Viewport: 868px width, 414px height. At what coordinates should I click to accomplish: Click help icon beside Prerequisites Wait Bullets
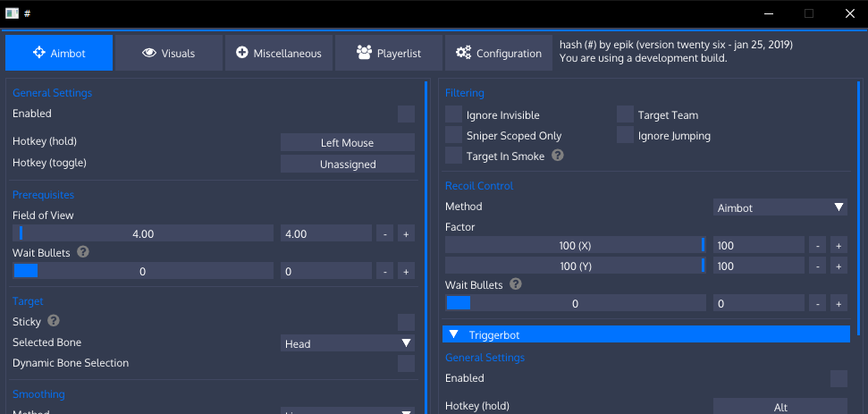tap(83, 253)
